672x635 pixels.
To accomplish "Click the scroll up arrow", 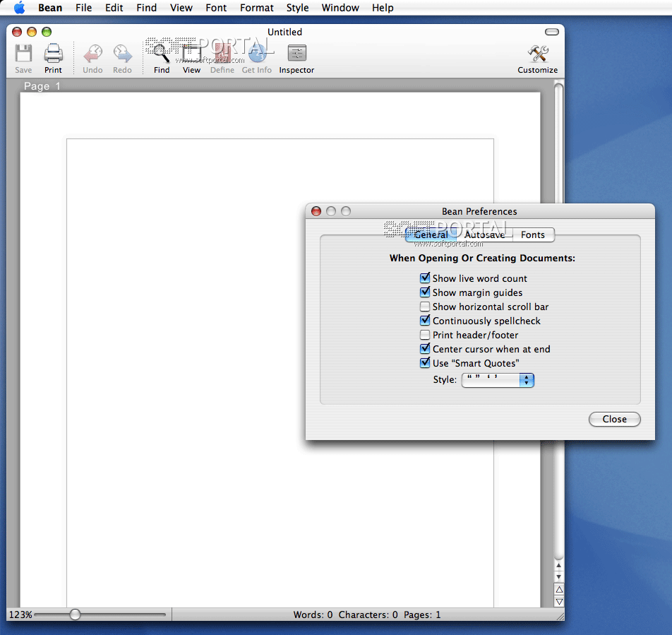I will [558, 566].
